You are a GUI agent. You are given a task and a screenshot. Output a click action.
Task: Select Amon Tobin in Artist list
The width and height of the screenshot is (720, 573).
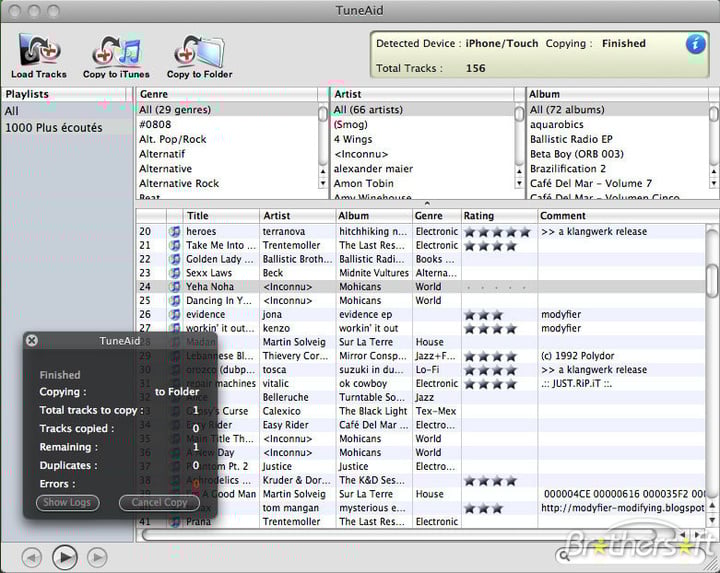click(422, 183)
